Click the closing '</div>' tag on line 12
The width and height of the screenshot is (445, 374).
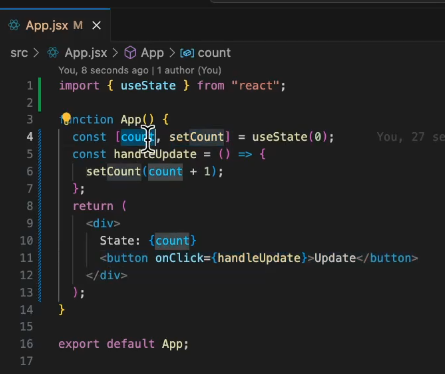(x=107, y=275)
